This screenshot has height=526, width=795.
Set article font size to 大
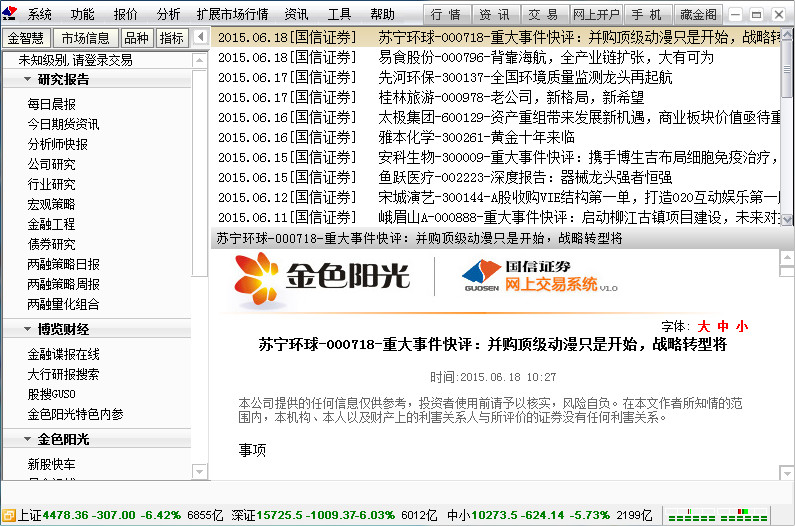tap(704, 326)
